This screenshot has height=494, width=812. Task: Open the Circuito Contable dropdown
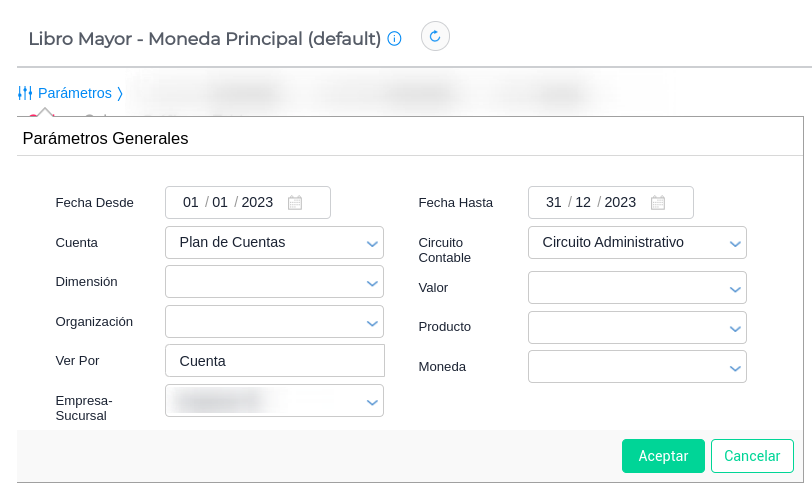(x=735, y=243)
